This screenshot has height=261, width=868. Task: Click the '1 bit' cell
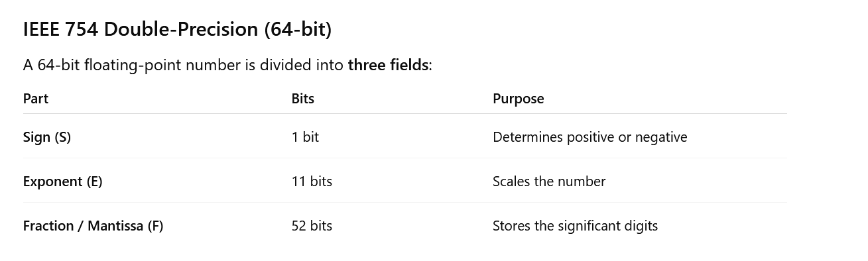click(305, 137)
